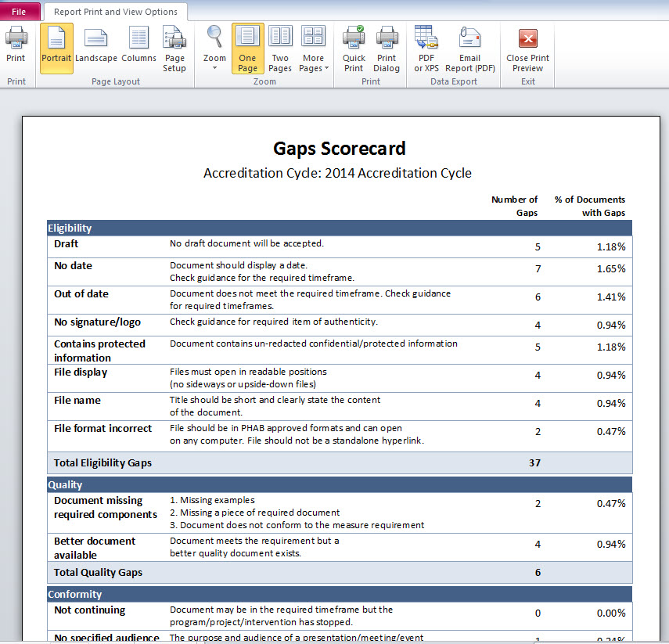Select the Draft row label
Screen dimensions: 669x644
(67, 243)
